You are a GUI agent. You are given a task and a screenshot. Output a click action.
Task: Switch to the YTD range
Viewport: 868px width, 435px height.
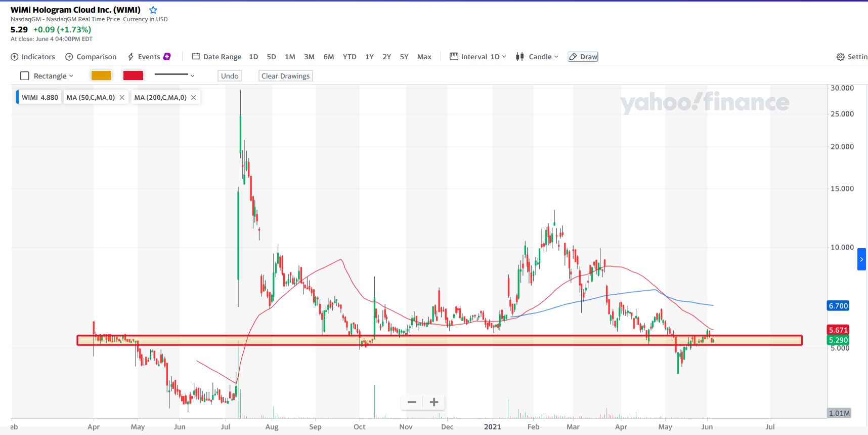pos(350,57)
